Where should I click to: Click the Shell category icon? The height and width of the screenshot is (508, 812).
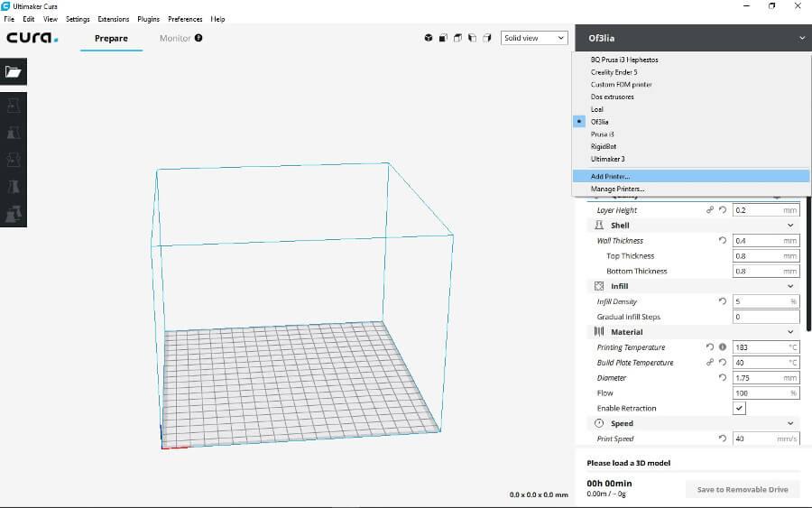click(x=599, y=225)
